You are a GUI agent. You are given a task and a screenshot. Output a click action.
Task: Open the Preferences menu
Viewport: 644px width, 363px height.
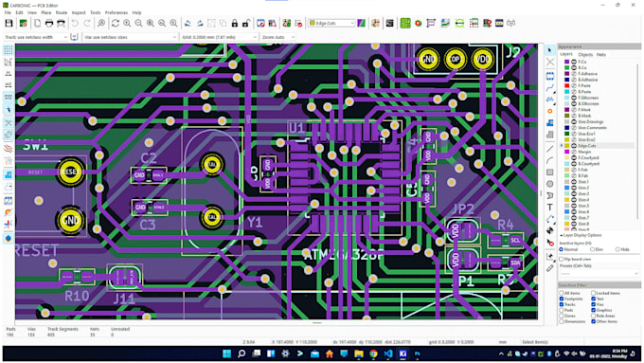click(x=116, y=12)
